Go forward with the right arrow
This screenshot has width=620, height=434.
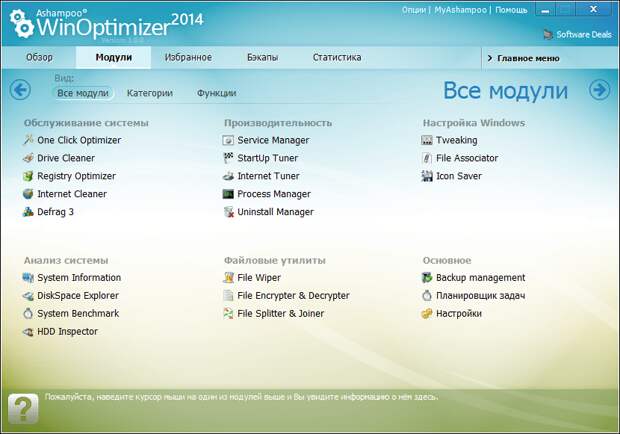599,90
